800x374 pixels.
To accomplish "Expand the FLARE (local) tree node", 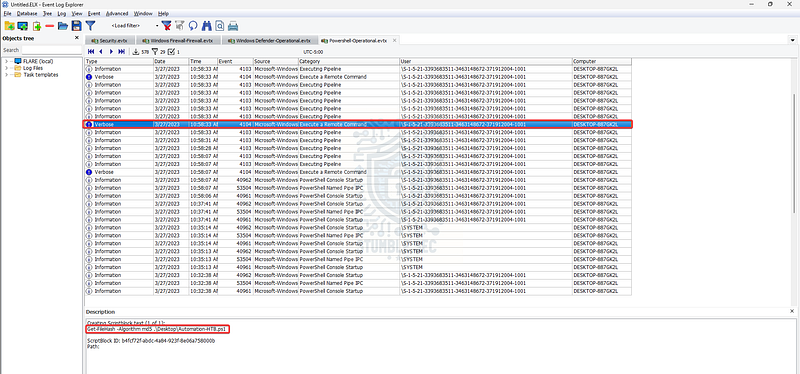I will coord(6,61).
